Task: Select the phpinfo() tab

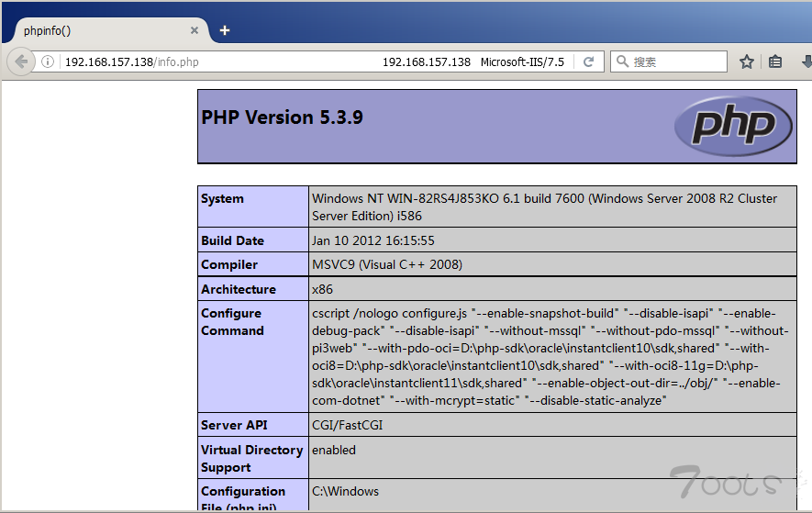Action: click(106, 30)
